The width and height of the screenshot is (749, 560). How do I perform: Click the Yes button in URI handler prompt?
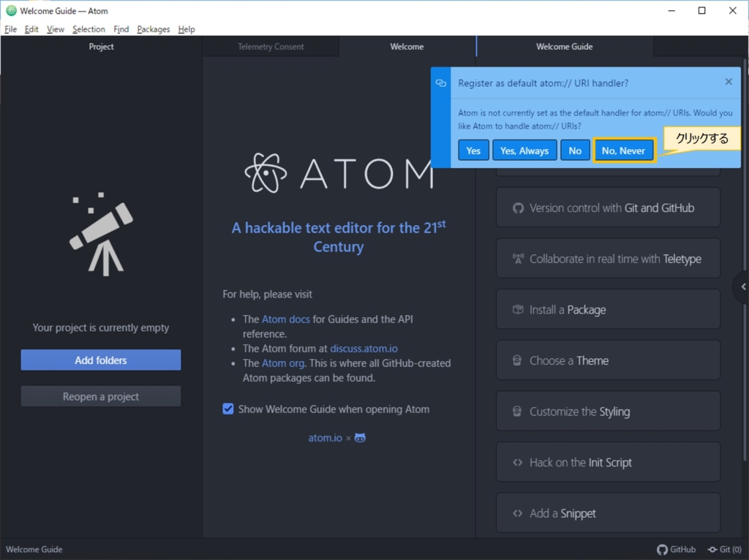(x=473, y=151)
